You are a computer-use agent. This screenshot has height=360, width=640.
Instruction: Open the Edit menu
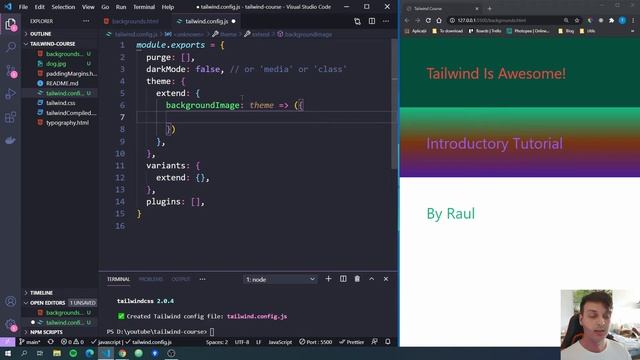click(40, 7)
